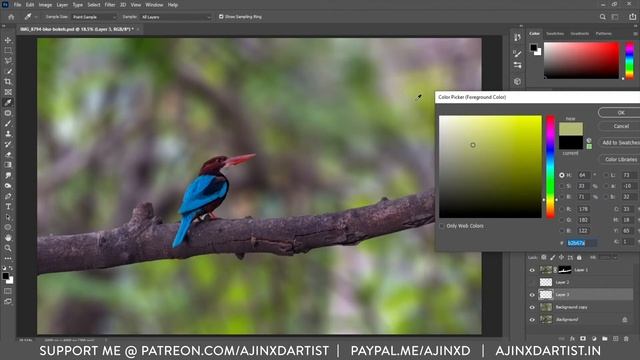The image size is (640, 360).
Task: Select the G green radio button
Action: pos(562,220)
